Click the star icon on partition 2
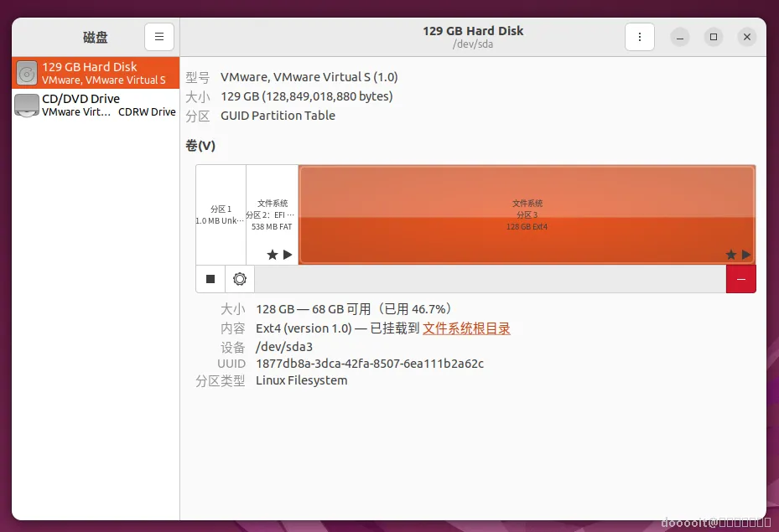The width and height of the screenshot is (779, 532). [x=273, y=255]
